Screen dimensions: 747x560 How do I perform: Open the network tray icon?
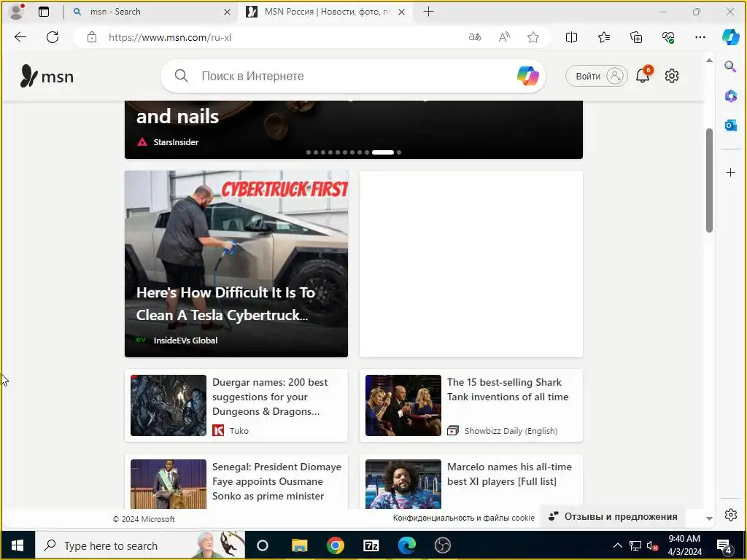[x=635, y=545]
